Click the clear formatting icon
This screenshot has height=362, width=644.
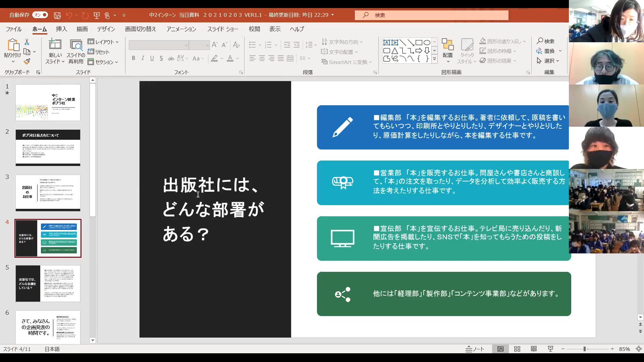coord(236,45)
